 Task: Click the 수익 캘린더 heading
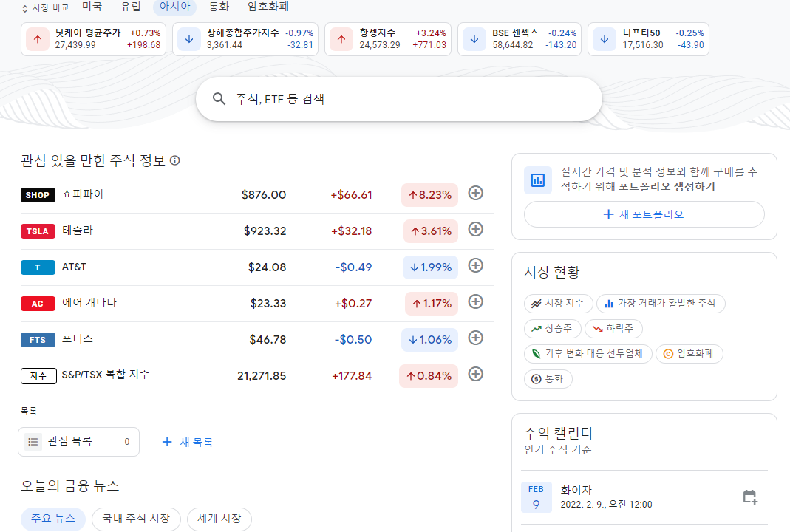(x=558, y=433)
